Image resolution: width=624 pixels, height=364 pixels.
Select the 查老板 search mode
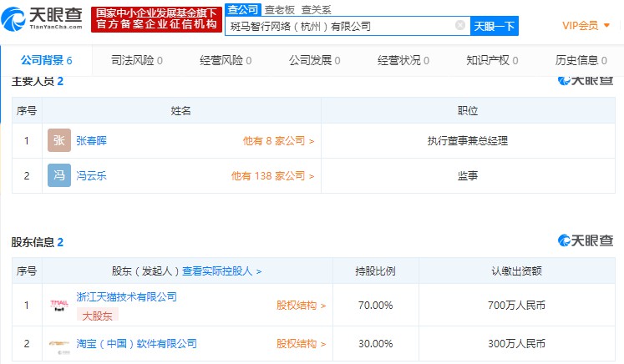pos(278,9)
